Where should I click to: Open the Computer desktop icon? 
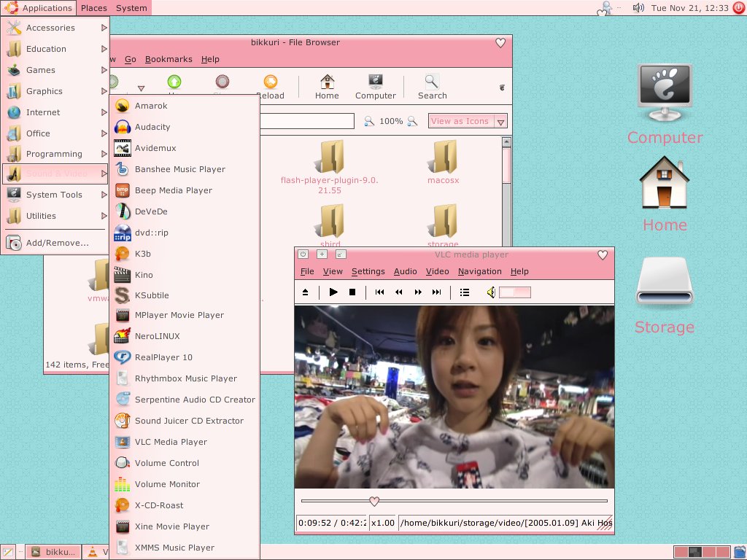(x=665, y=105)
